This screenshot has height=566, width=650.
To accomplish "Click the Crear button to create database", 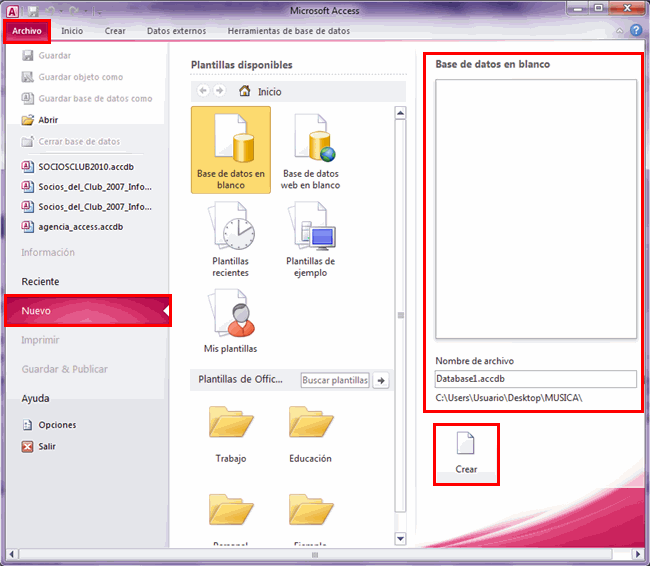I will click(x=466, y=454).
